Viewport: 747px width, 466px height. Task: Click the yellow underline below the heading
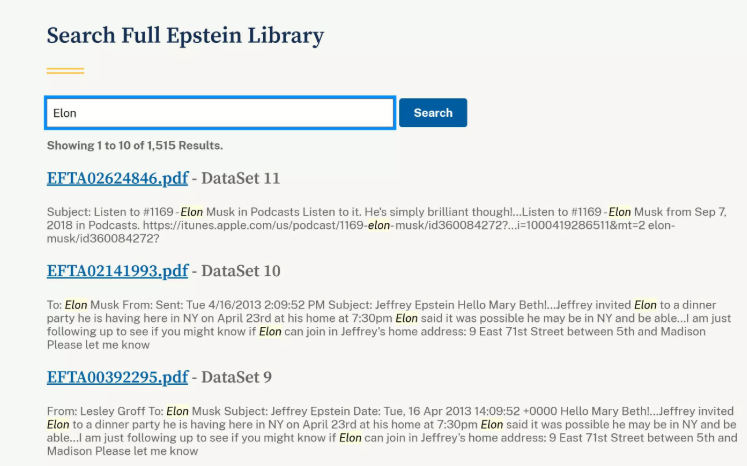pyautogui.click(x=65, y=71)
